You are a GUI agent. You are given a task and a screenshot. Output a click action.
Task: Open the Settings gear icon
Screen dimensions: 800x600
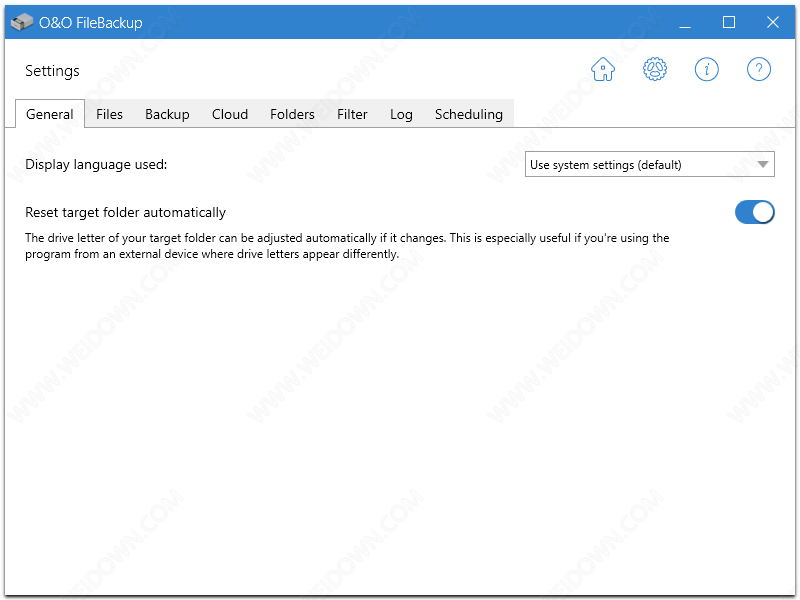pyautogui.click(x=655, y=69)
